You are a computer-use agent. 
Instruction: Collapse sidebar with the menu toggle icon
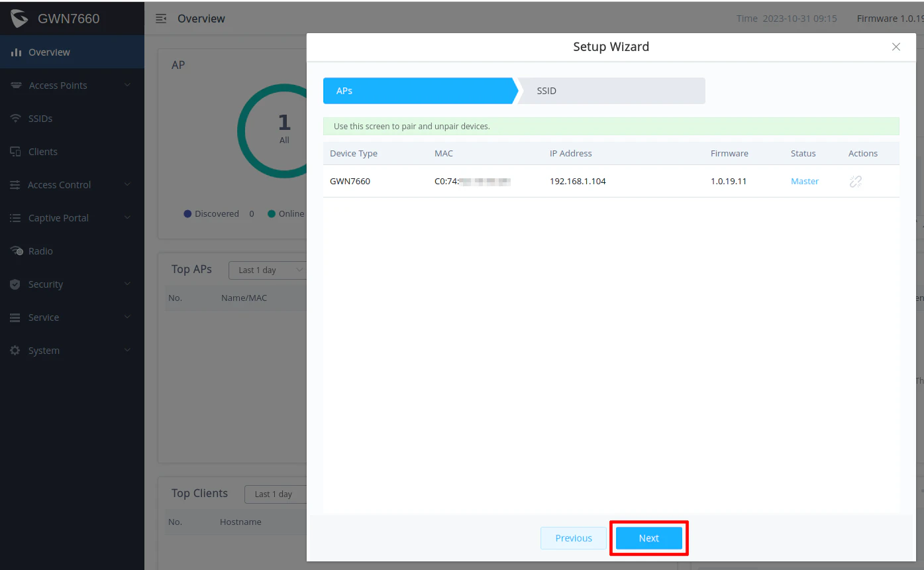(161, 19)
